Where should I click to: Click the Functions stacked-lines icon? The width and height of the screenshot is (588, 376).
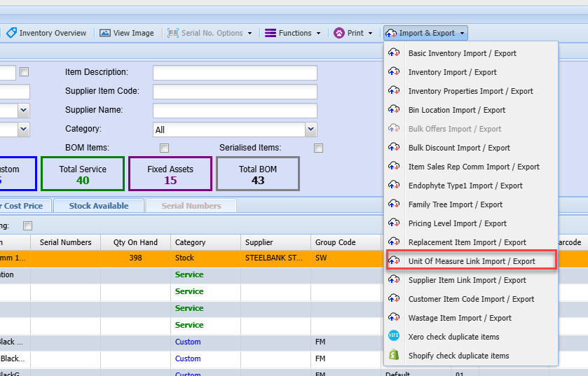coord(270,33)
